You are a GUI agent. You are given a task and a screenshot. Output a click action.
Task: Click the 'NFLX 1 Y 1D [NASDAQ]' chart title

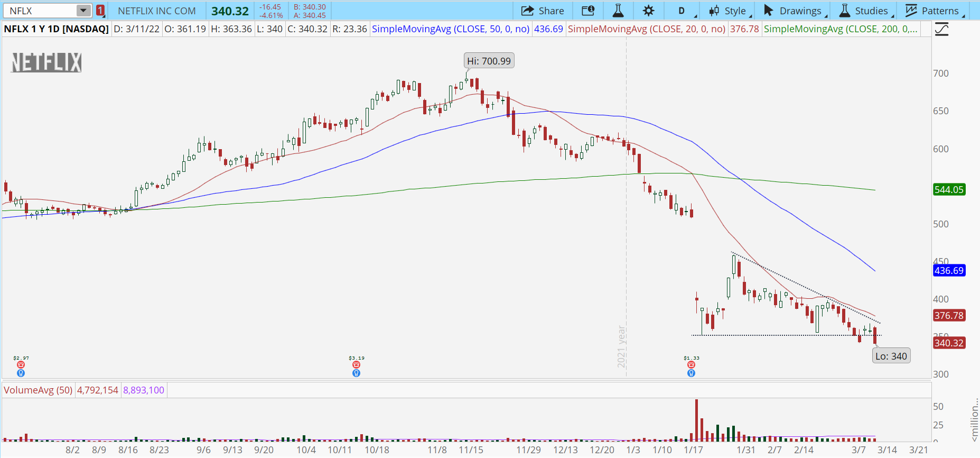click(x=56, y=29)
